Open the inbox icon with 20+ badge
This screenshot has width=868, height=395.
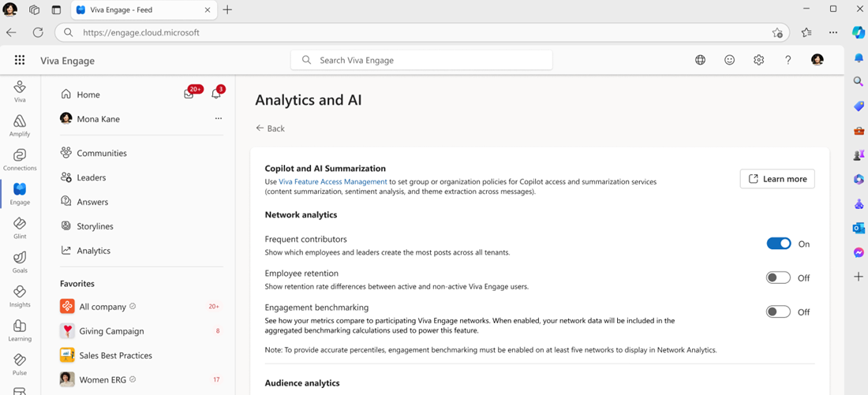189,94
